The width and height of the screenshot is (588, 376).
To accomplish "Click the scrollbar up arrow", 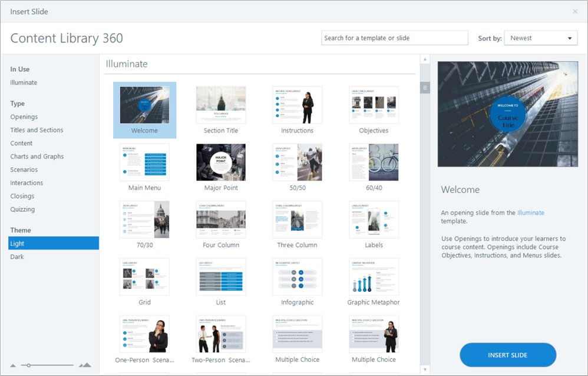I will coord(425,59).
